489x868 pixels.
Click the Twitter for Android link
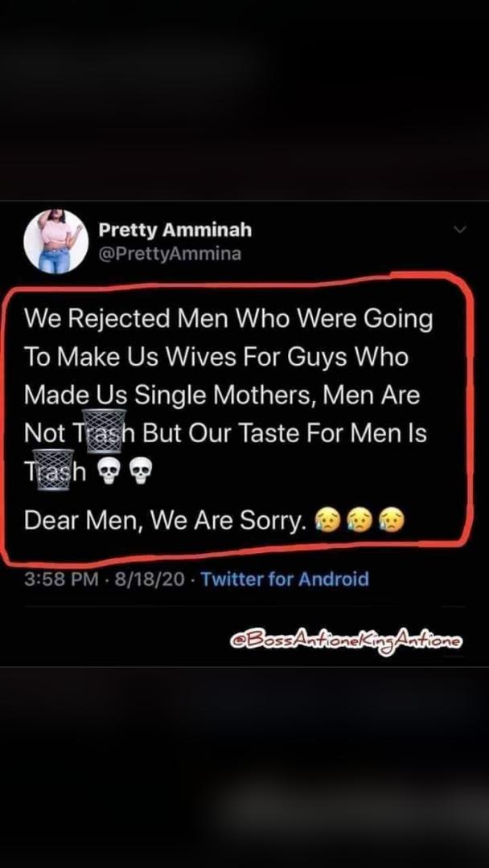tap(284, 579)
